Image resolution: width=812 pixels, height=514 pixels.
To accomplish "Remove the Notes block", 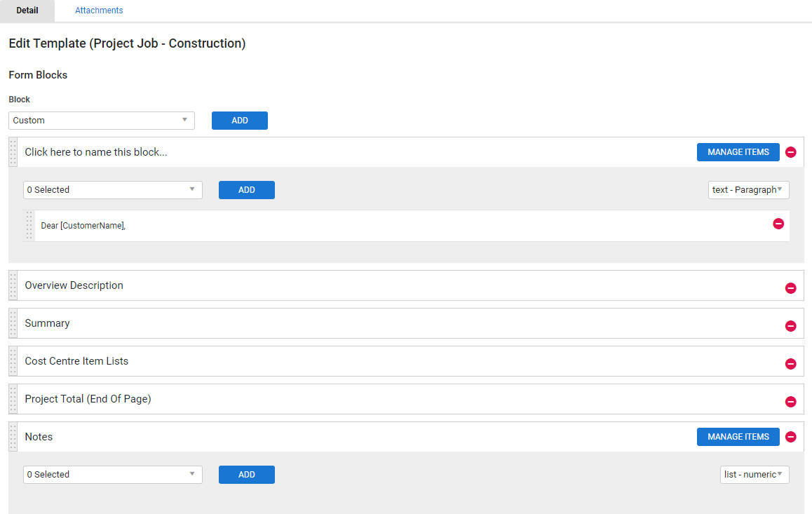I will (x=790, y=437).
